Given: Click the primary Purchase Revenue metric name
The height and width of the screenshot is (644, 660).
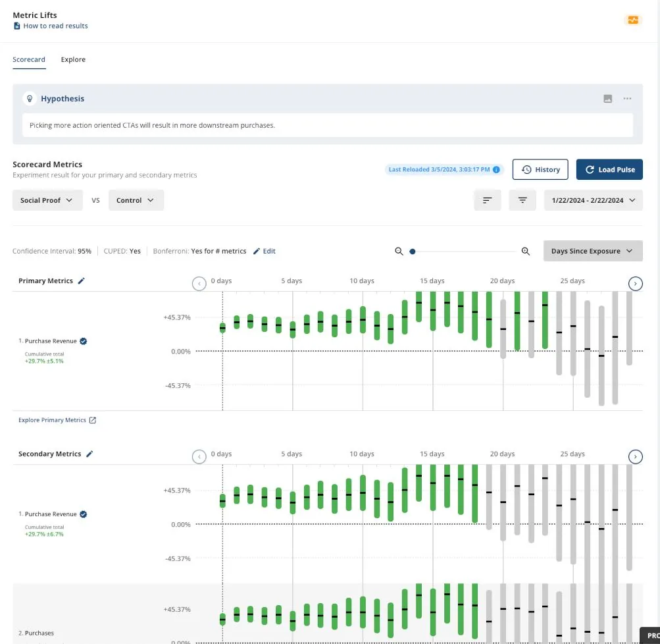Looking at the screenshot, I should pyautogui.click(x=51, y=341).
